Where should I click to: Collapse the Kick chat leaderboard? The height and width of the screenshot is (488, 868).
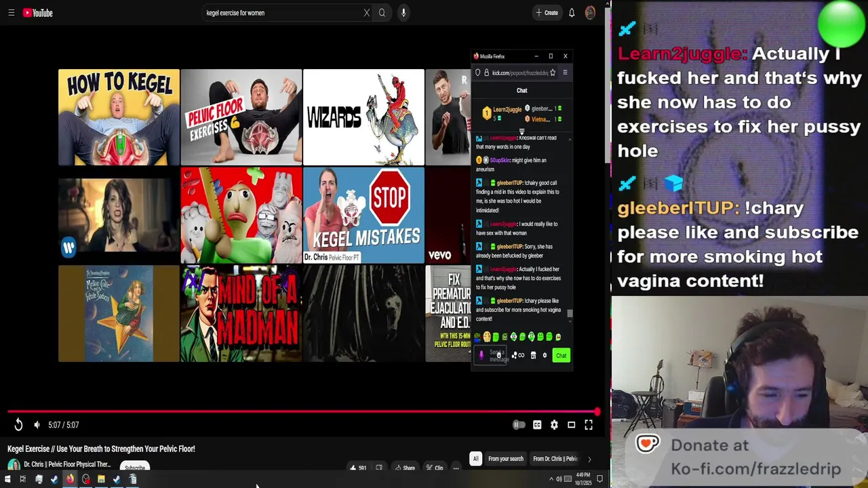(x=521, y=132)
